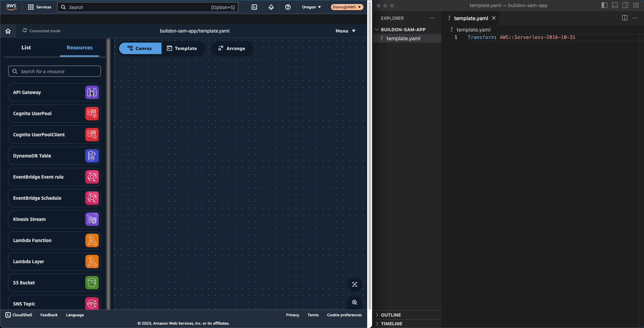Select the API Gateway resource icon
Image resolution: width=644 pixels, height=328 pixels.
point(92,92)
